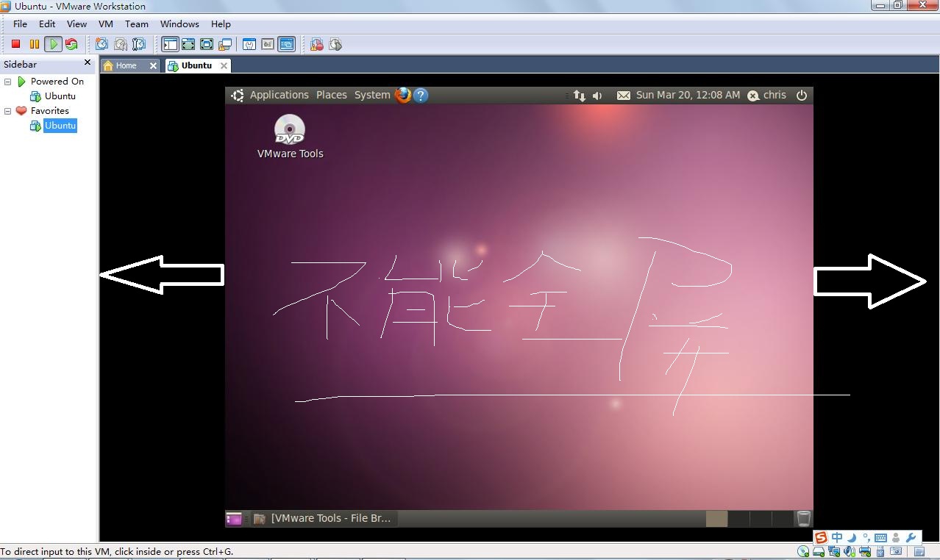The image size is (940, 560).
Task: Open the Edit menu
Action: [47, 24]
